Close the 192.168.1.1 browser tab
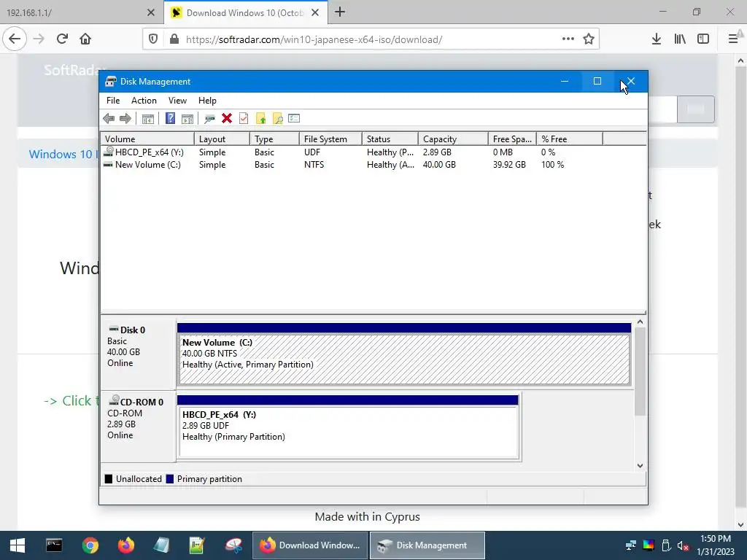Viewport: 747px width, 560px height. [150, 12]
